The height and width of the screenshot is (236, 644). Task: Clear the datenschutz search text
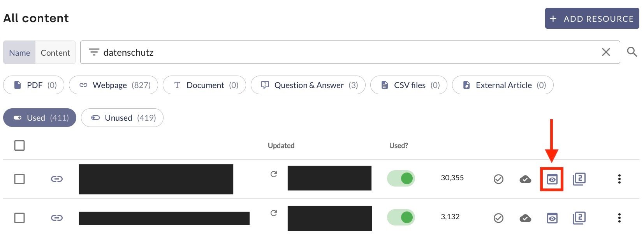(606, 52)
